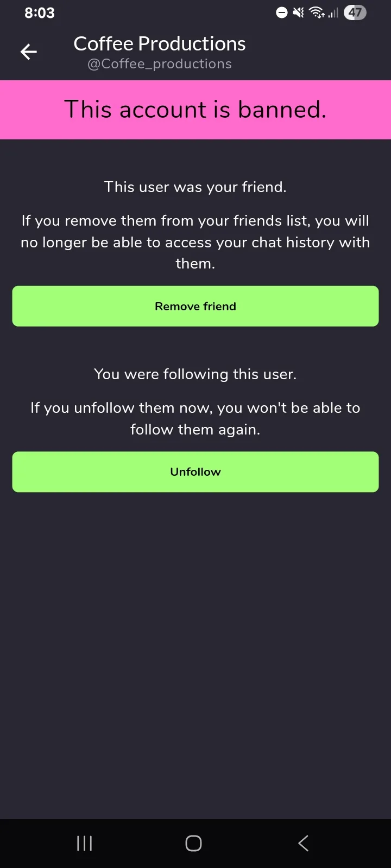The height and width of the screenshot is (868, 391).
Task: Tap the unfollow warning paragraph
Action: [x=195, y=418]
